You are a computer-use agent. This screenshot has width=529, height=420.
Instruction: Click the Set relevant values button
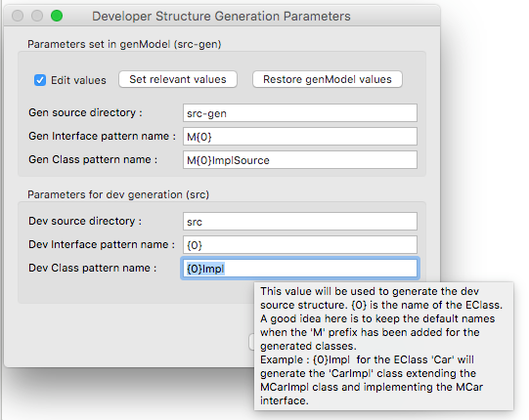(x=178, y=79)
